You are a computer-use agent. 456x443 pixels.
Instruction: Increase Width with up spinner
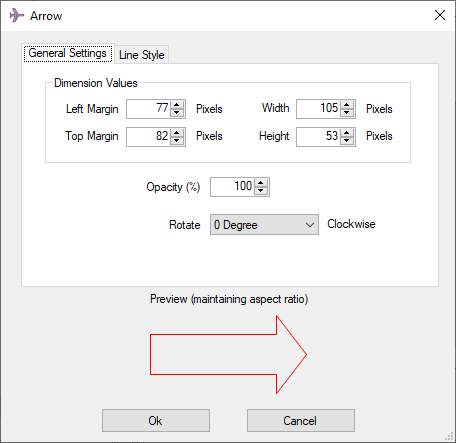347,105
